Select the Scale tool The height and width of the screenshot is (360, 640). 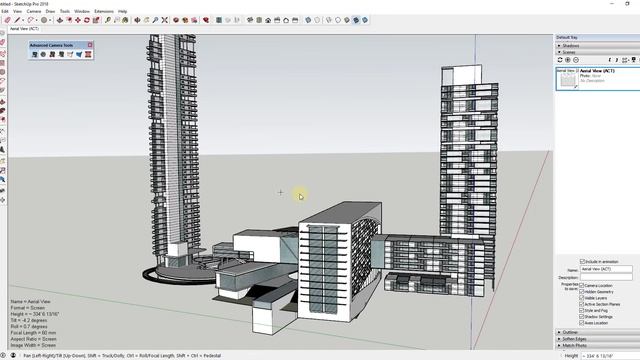pyautogui.click(x=96, y=20)
